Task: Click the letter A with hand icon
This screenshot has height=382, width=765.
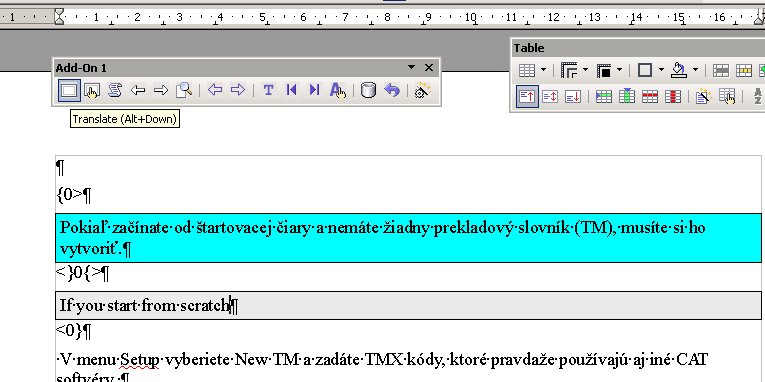Action: pyautogui.click(x=338, y=91)
